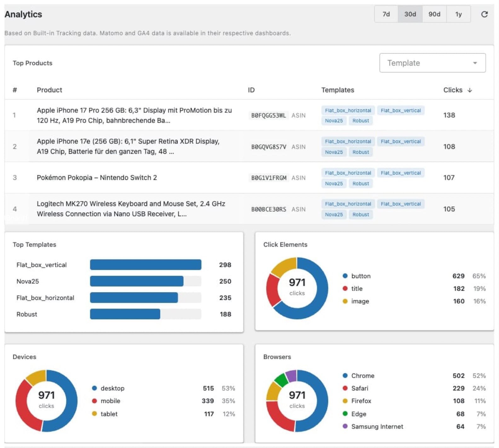The height and width of the screenshot is (448, 499).
Task: Click the purple Samsung Internet legend dot
Action: click(x=345, y=426)
